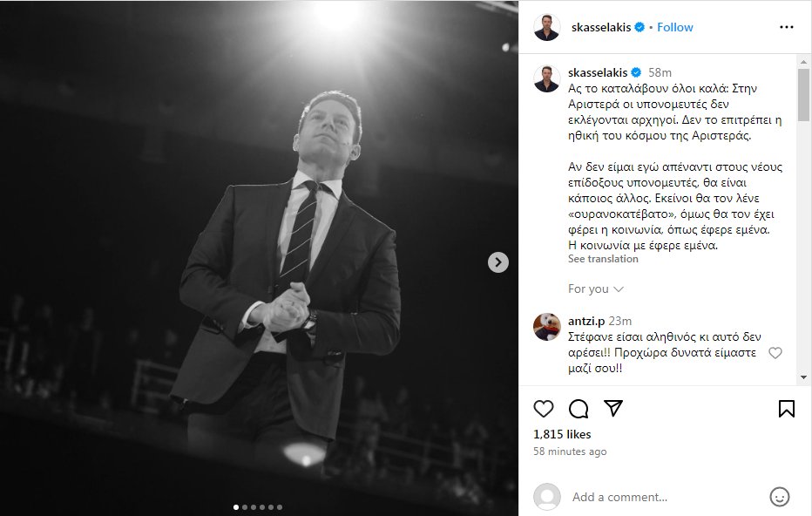Screen dimensions: 812x516
Task: Jump to second photo via carousel dot
Action: (x=244, y=506)
